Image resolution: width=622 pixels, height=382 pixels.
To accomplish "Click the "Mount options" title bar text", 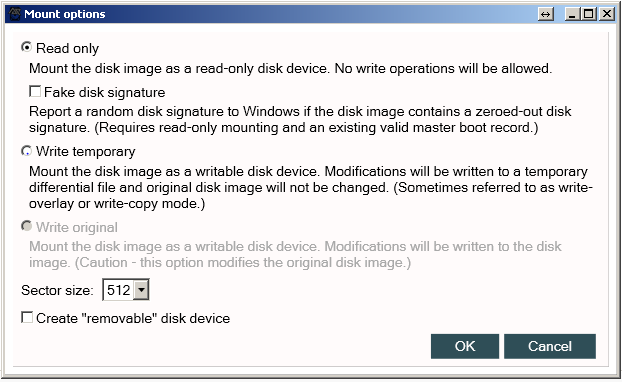I will tap(65, 14).
